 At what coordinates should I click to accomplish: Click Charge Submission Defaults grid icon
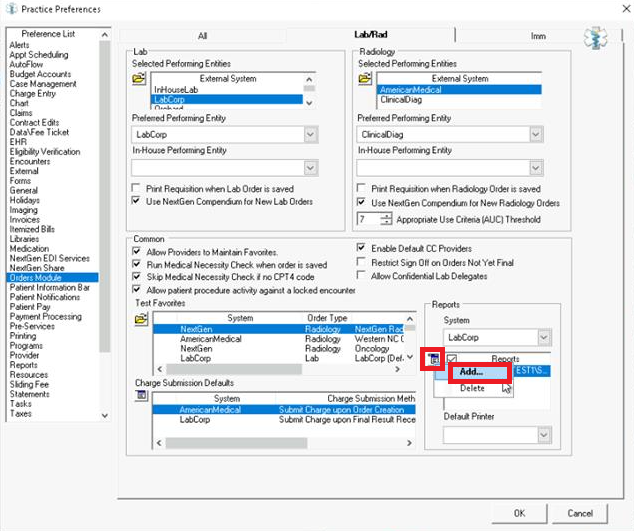141,395
